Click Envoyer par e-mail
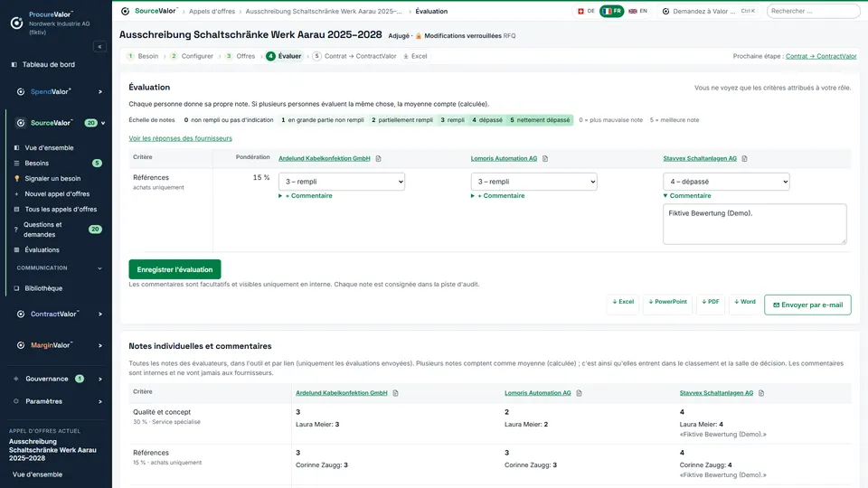 click(x=807, y=305)
